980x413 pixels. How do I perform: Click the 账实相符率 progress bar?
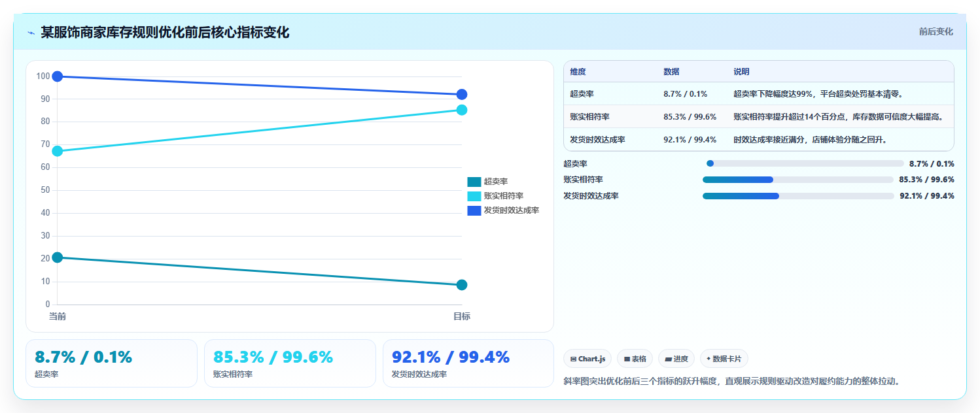tap(798, 180)
